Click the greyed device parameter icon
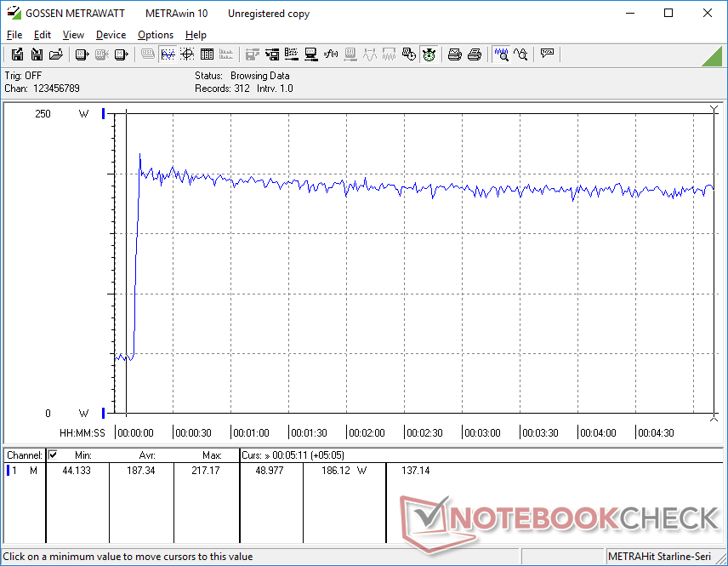This screenshot has width=728, height=566. point(350,54)
